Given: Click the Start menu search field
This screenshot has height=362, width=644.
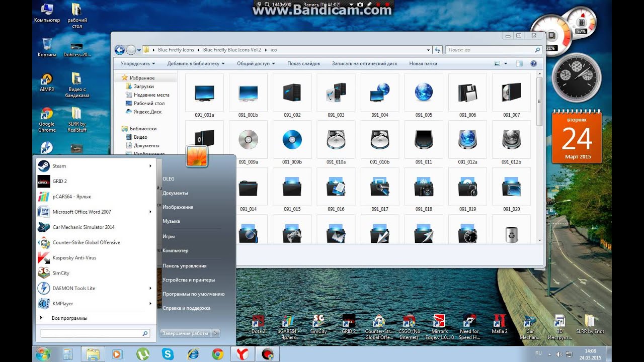Looking at the screenshot, I should point(95,333).
